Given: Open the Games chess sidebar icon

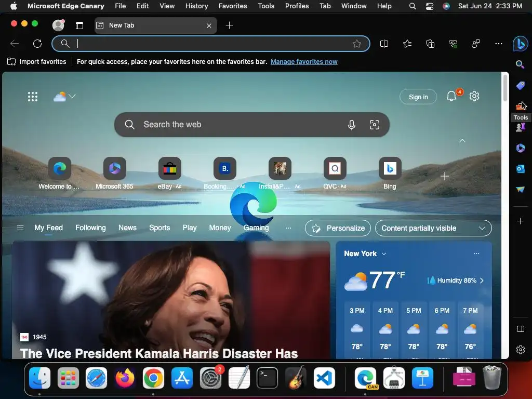Looking at the screenshot, I should [x=520, y=127].
